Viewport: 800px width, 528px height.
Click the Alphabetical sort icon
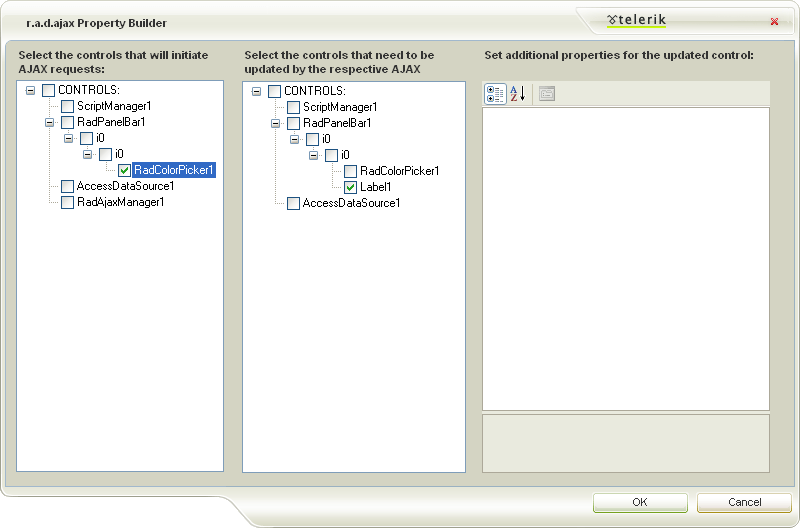517,94
